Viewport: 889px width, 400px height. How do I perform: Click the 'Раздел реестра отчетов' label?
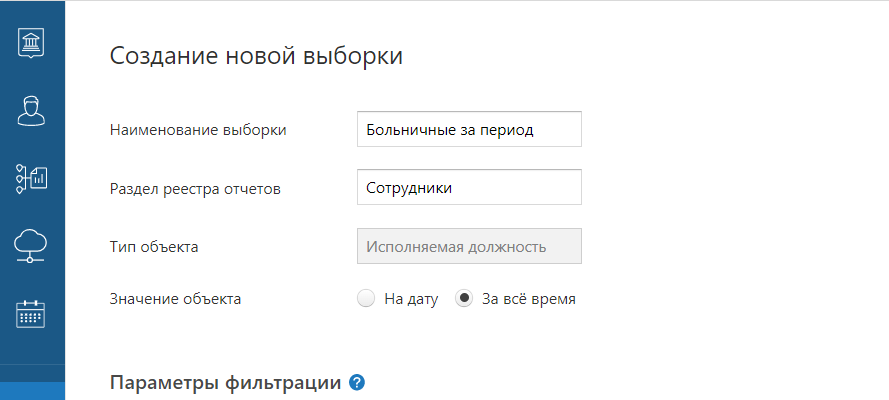click(x=194, y=189)
